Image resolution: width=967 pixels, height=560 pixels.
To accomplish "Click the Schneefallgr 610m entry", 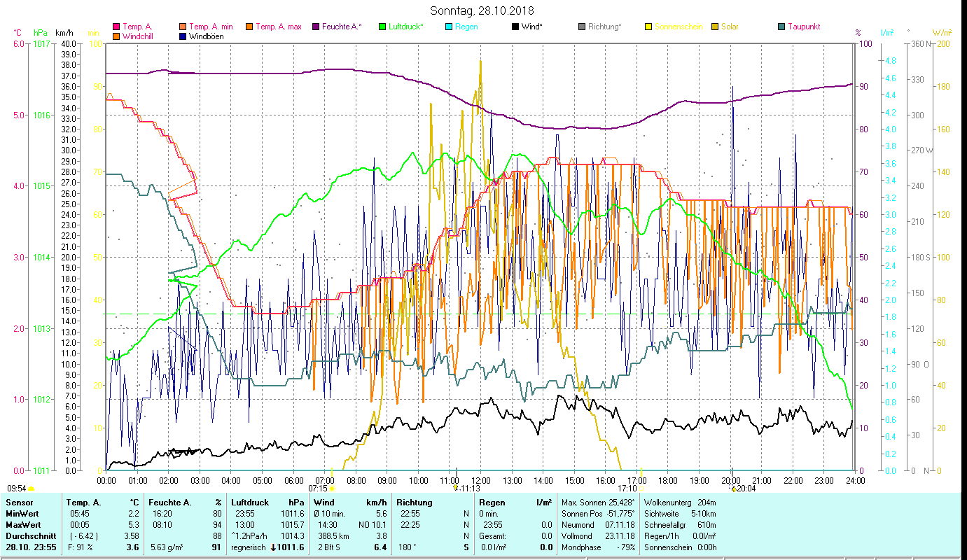I will click(x=680, y=525).
